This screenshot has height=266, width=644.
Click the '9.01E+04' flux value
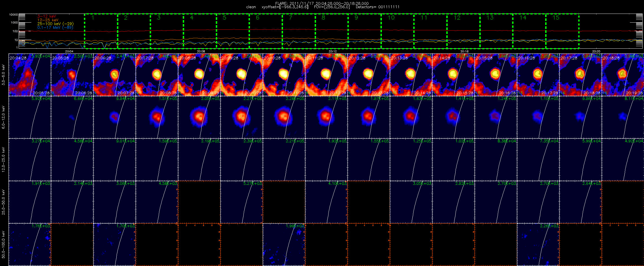click(126, 141)
